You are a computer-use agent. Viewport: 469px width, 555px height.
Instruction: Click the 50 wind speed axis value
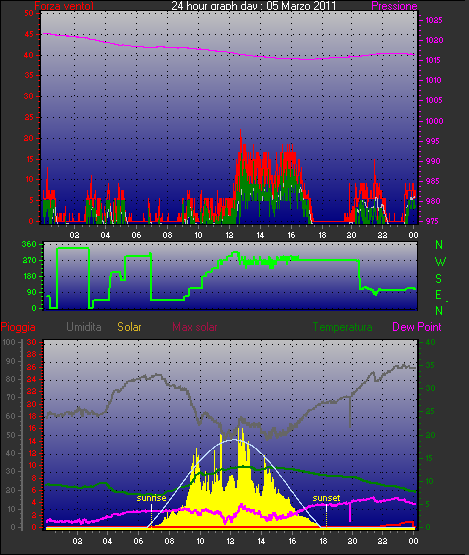pyautogui.click(x=29, y=13)
